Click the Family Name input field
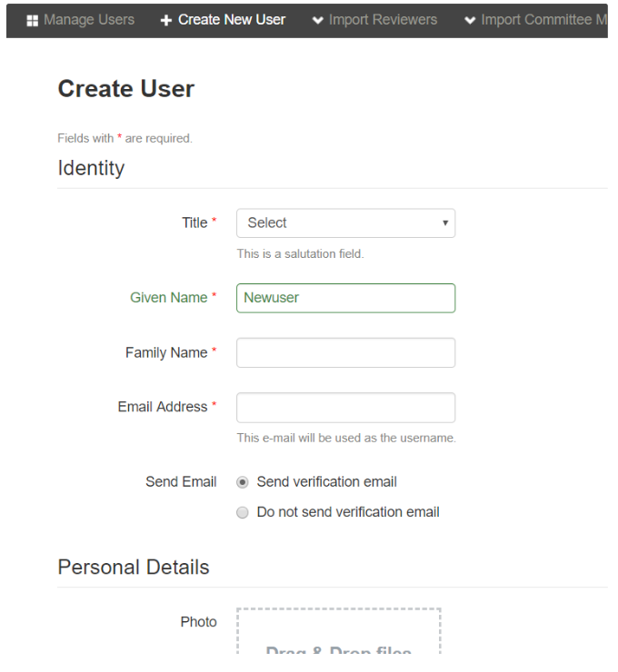The height and width of the screenshot is (672, 618). [x=345, y=352]
